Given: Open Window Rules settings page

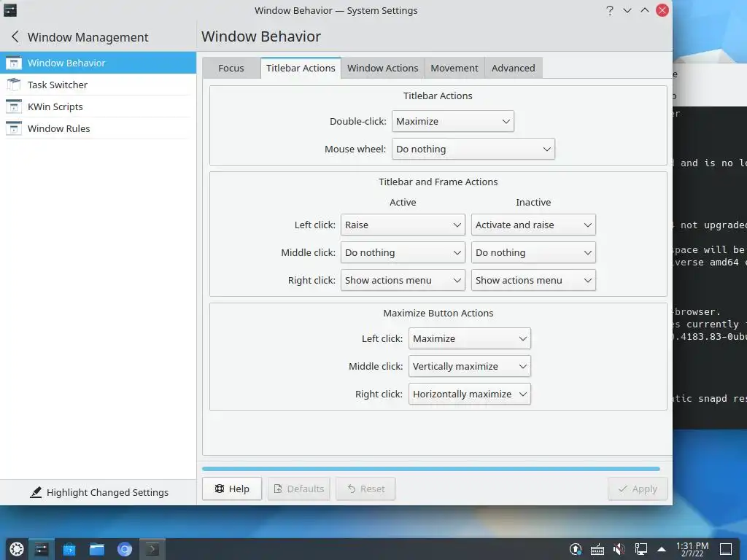Looking at the screenshot, I should coord(98,128).
